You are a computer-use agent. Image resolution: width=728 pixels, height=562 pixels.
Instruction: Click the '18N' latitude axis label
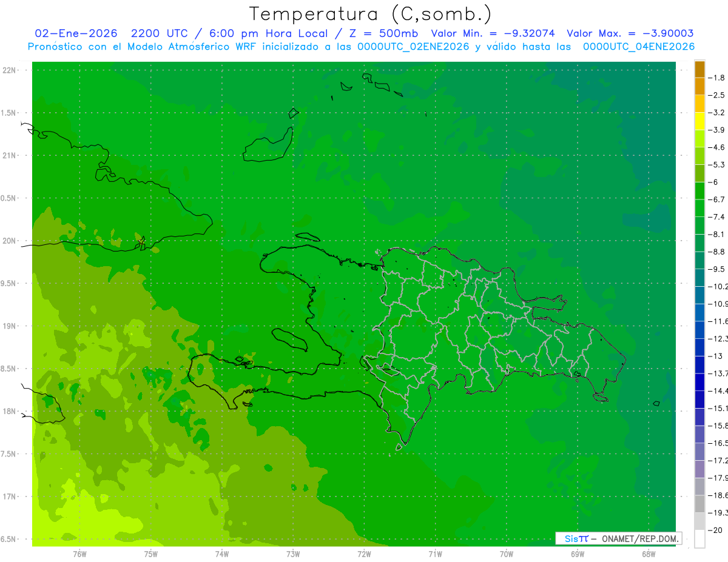click(9, 411)
